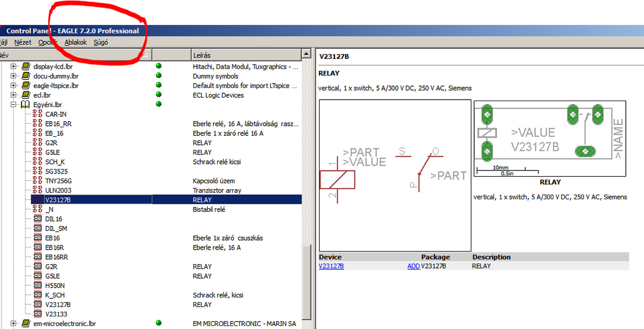Select the TNY256G tree entry
This screenshot has height=329, width=644.
[58, 181]
